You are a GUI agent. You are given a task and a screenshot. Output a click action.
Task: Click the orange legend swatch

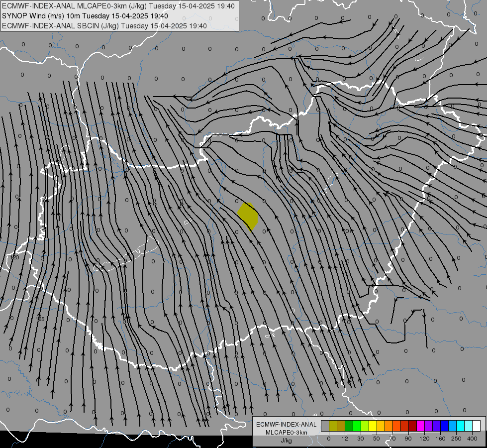tap(389, 426)
